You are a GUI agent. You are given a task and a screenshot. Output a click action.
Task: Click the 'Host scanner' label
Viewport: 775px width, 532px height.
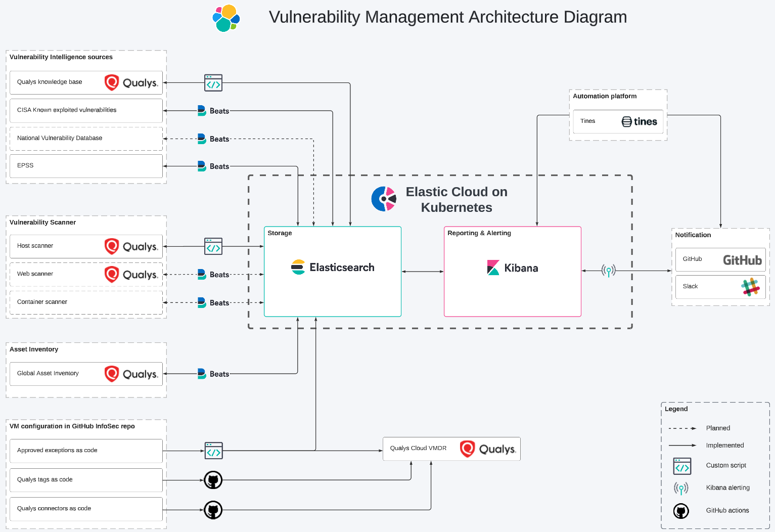(35, 246)
